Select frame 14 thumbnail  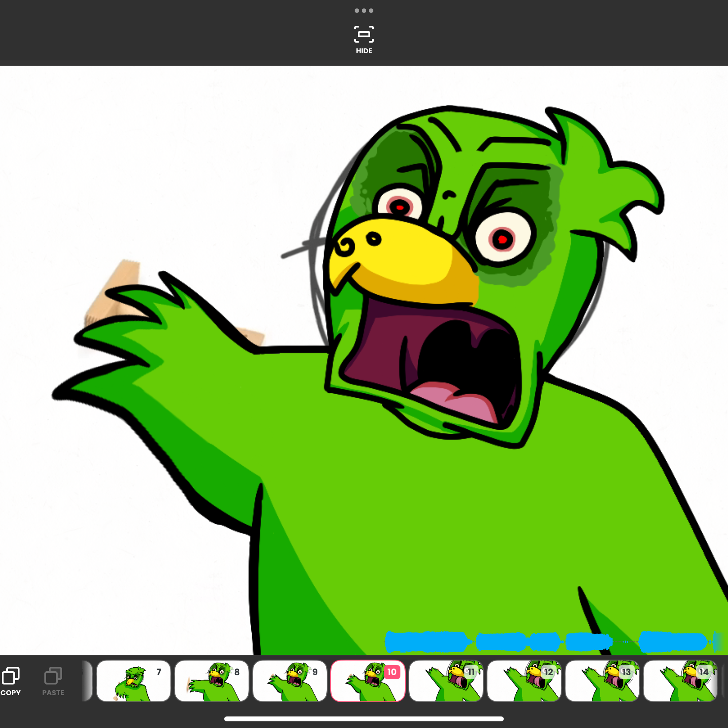681,681
